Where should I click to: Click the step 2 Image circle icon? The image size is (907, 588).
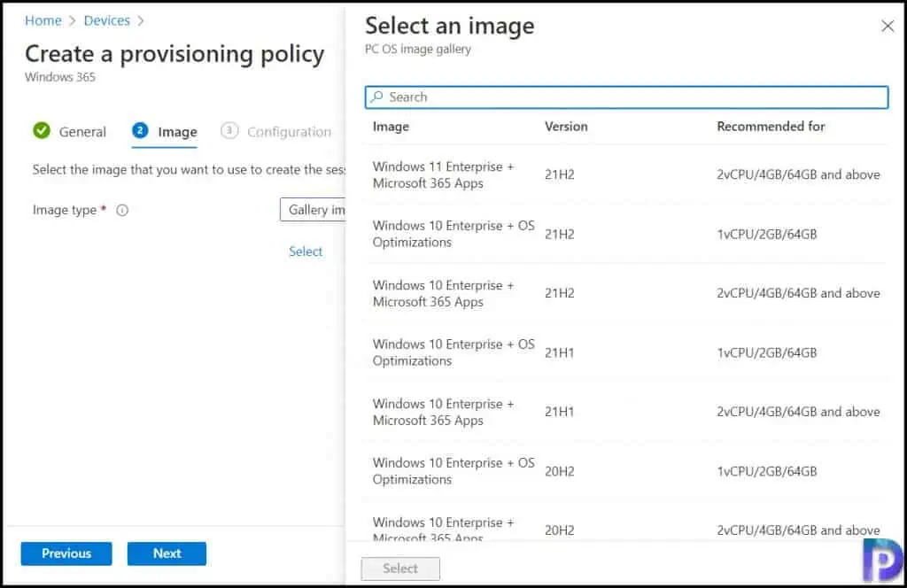140,131
